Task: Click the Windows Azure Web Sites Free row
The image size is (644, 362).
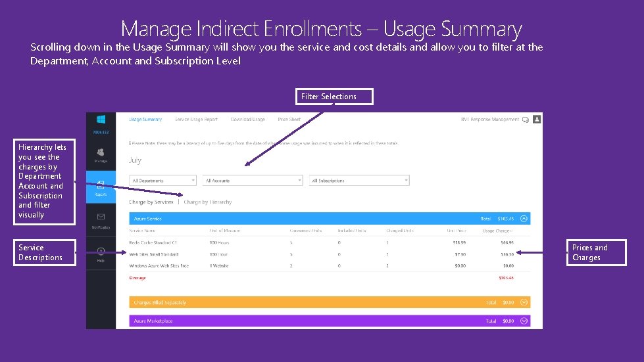Action: (x=159, y=266)
